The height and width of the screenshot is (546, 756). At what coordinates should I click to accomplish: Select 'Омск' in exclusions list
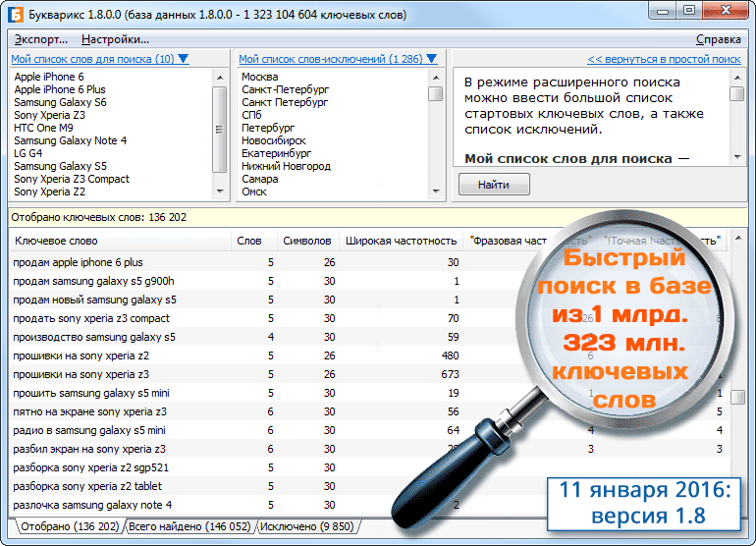click(254, 191)
